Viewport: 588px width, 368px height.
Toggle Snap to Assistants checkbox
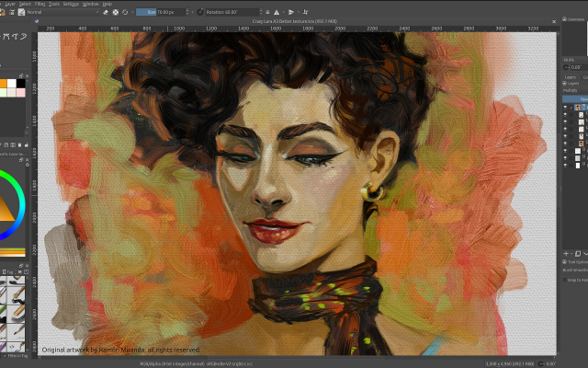click(565, 280)
